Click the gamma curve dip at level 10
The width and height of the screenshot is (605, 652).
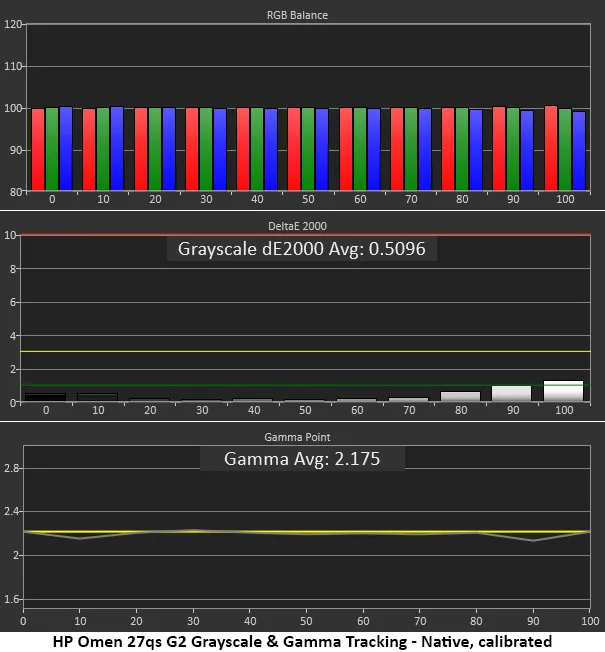coord(80,539)
